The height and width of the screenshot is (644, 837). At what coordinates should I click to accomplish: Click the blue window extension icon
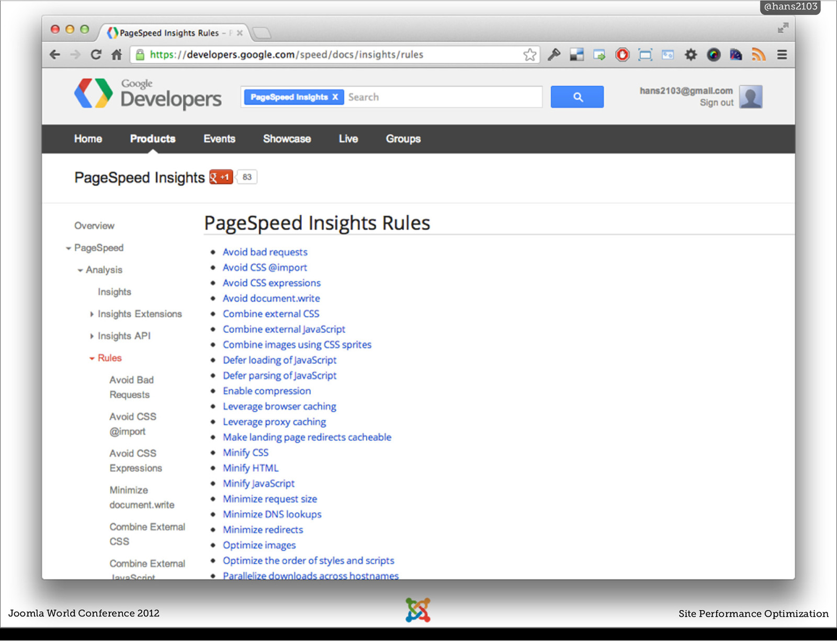[x=668, y=54]
